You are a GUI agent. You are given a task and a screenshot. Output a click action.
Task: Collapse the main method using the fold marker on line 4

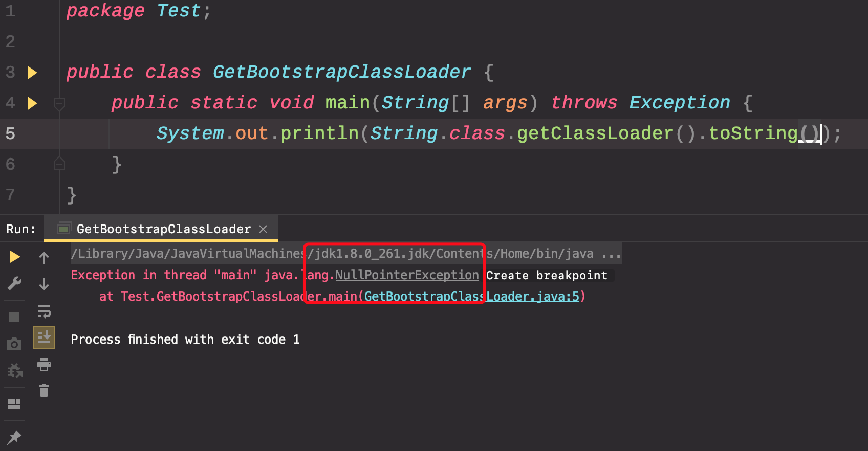click(x=59, y=104)
